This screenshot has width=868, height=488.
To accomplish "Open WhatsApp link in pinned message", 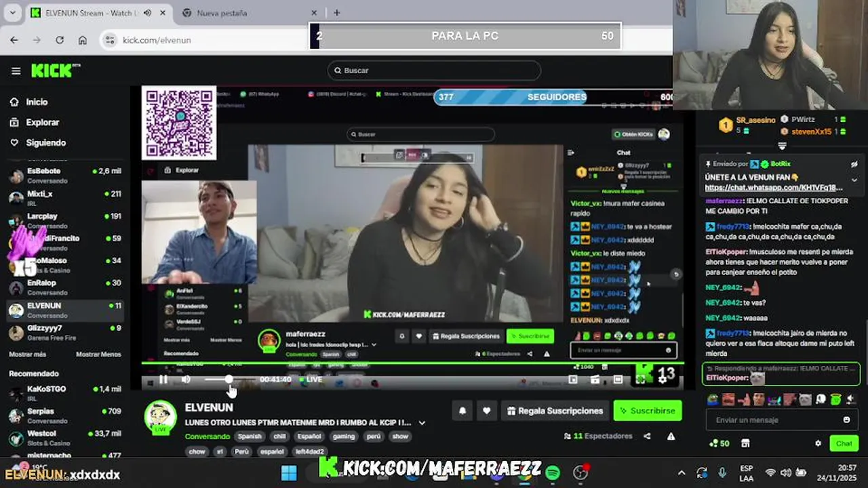I will tap(774, 188).
